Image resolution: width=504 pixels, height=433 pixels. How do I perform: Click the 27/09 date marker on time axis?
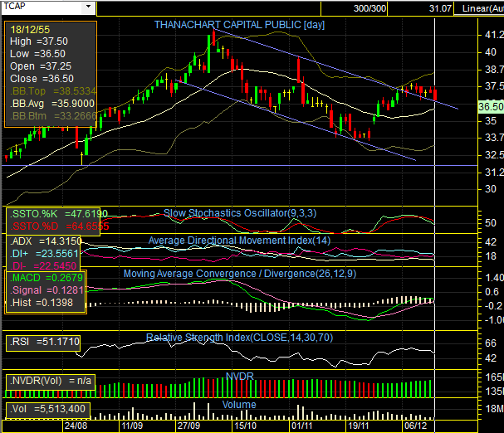[x=188, y=426]
